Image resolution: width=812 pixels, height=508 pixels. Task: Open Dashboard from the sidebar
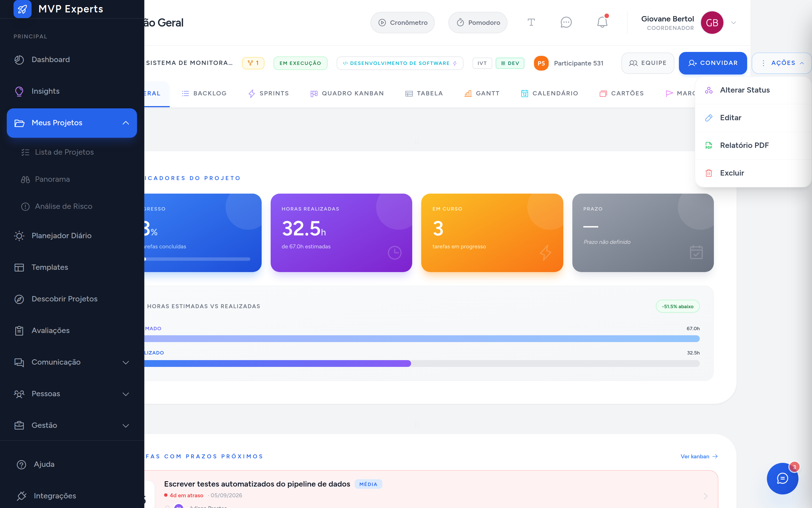click(72, 60)
